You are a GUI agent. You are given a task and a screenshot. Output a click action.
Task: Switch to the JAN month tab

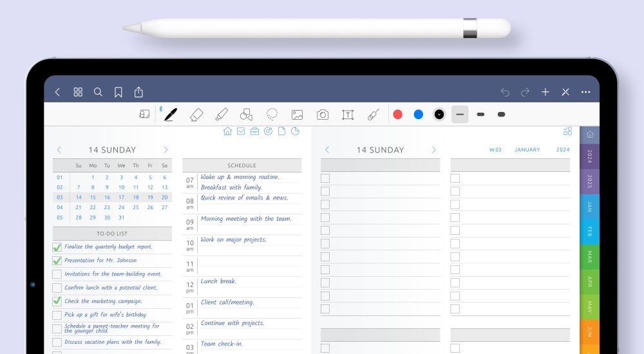tap(590, 206)
